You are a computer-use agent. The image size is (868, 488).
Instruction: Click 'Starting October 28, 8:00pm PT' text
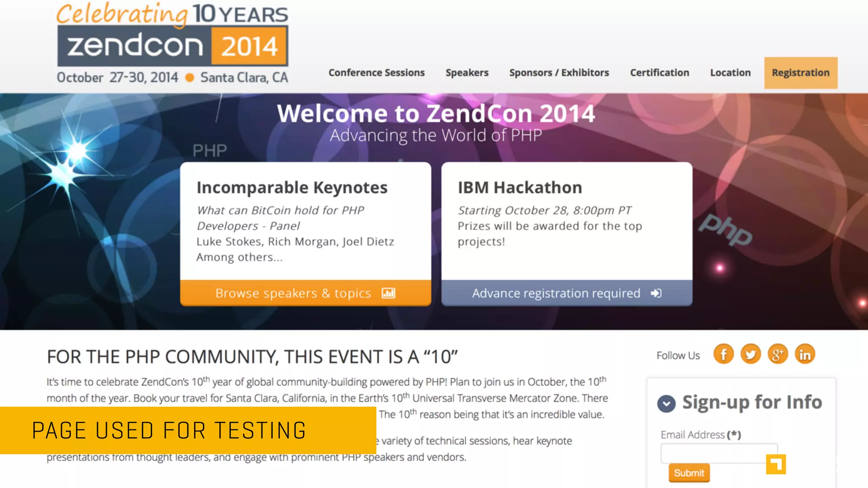(545, 211)
